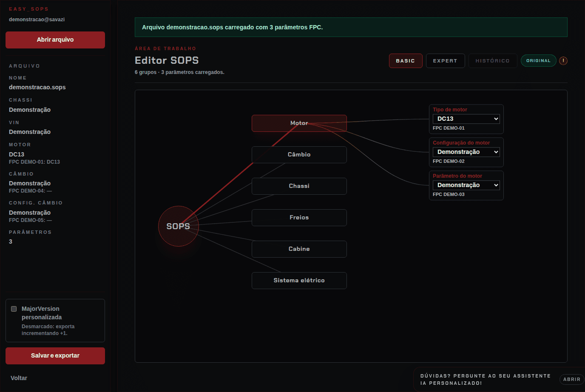Click the FPC DEMO-05 label in sidebar
This screenshot has width=585, height=392.
click(x=30, y=220)
